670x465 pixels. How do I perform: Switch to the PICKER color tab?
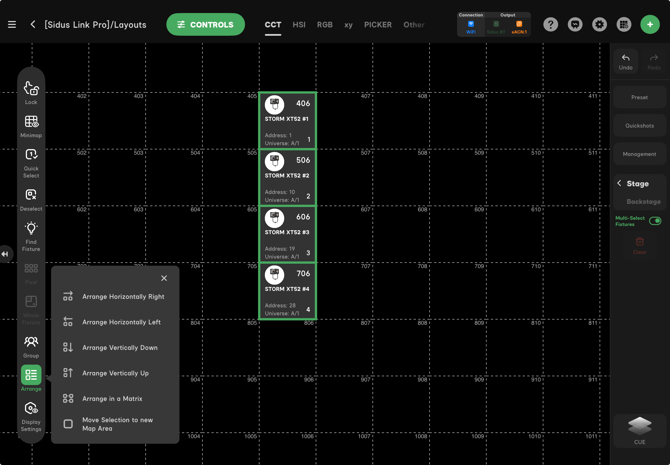coord(378,25)
